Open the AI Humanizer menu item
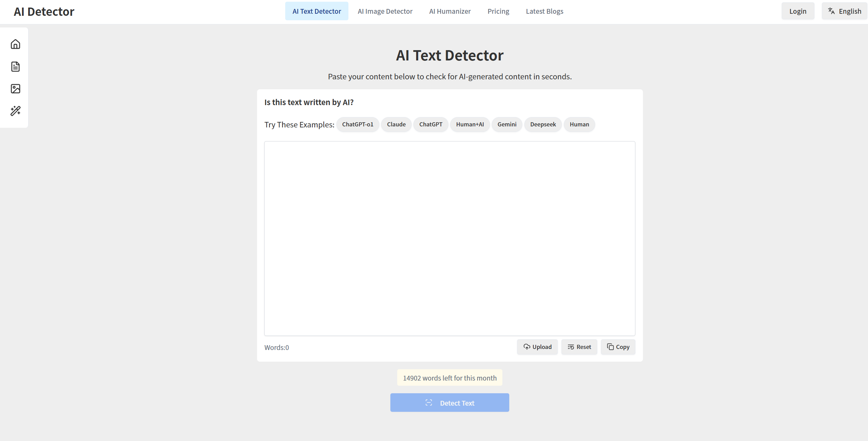Image resolution: width=868 pixels, height=441 pixels. pos(450,11)
